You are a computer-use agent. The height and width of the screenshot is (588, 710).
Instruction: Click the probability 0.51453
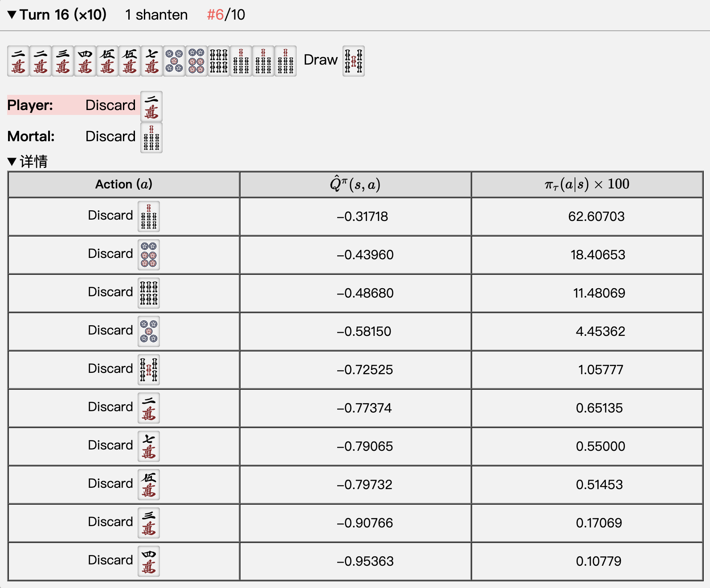pyautogui.click(x=599, y=485)
